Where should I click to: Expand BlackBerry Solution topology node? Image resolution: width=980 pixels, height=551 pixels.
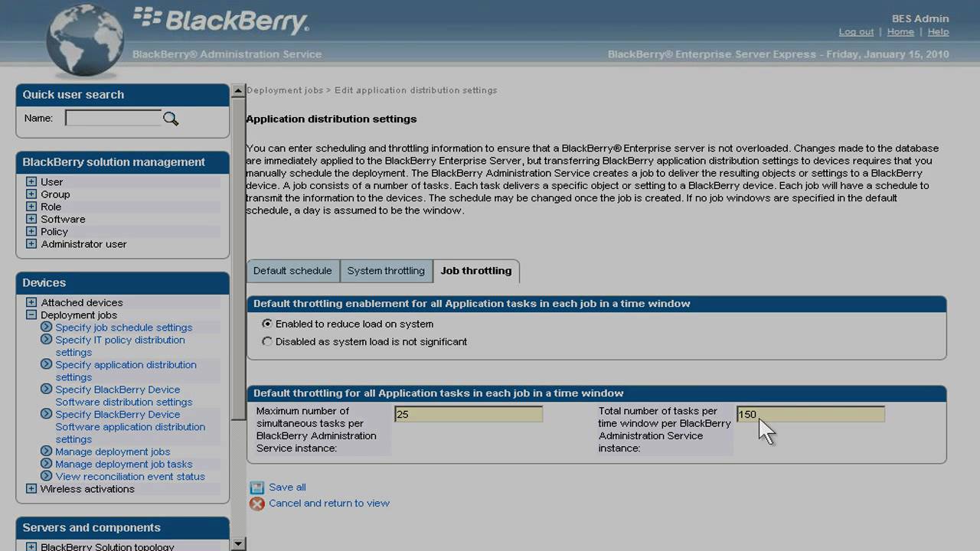31,547
